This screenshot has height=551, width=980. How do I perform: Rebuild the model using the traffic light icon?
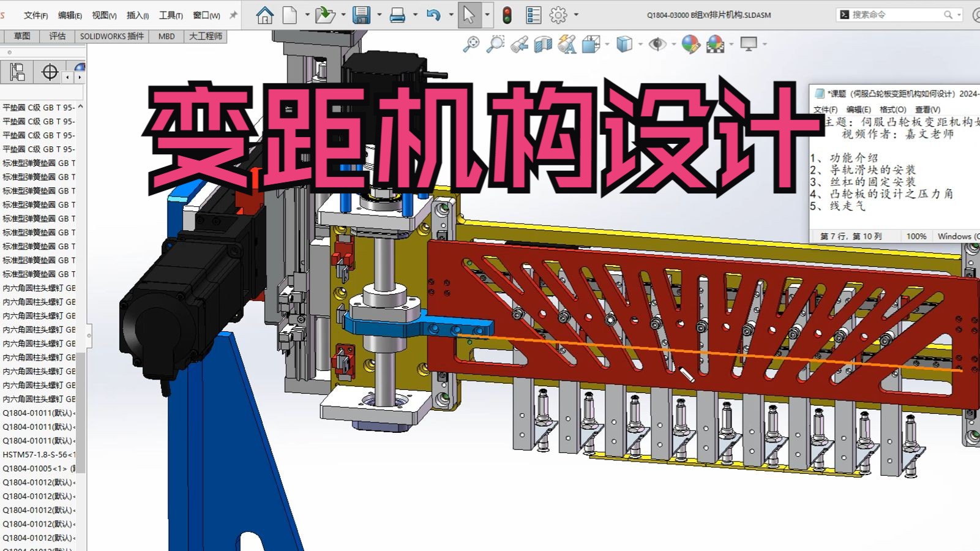coord(507,15)
